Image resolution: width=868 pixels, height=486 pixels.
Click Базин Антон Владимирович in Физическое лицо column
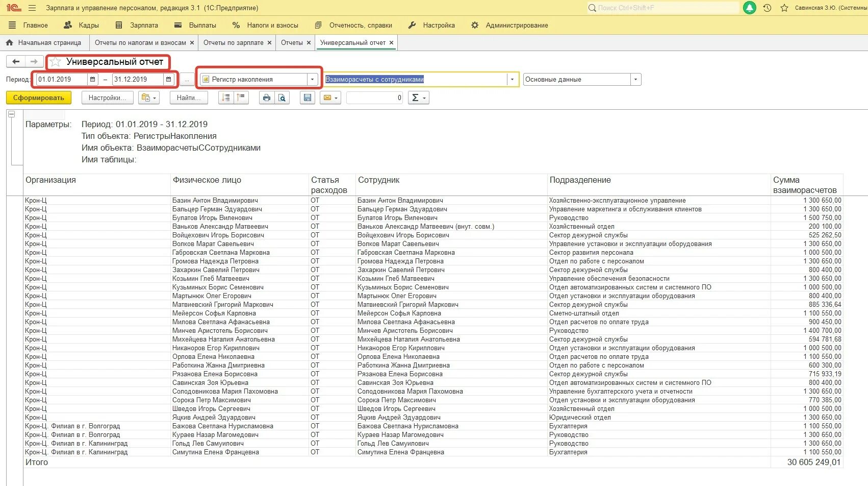pos(215,201)
